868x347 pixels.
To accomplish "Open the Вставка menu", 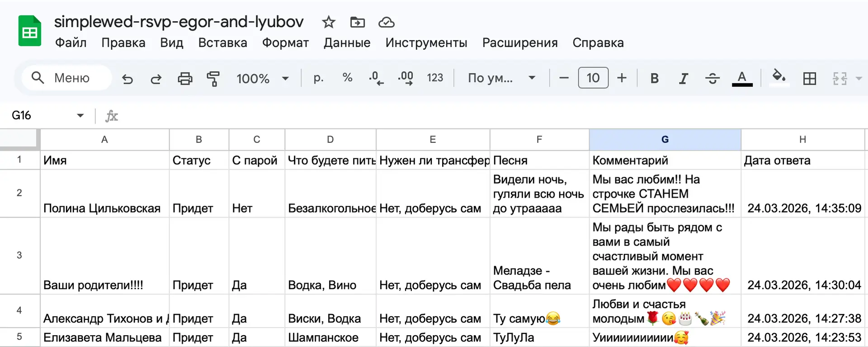I will coord(223,43).
